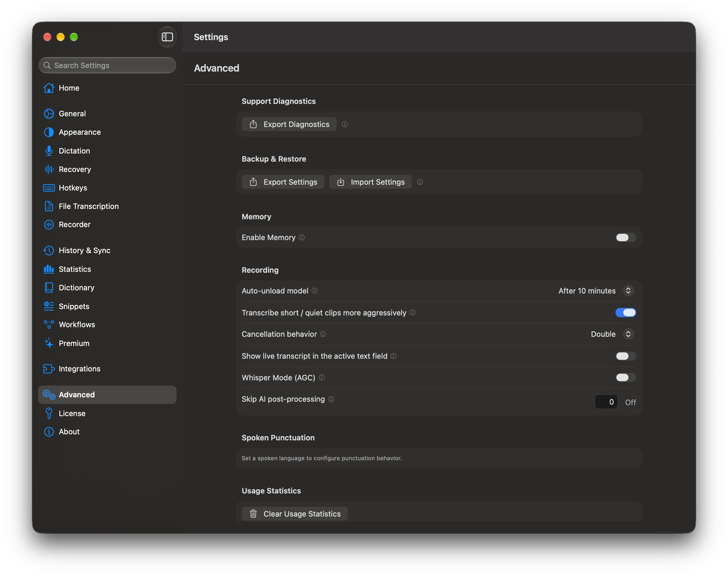The width and height of the screenshot is (728, 576).
Task: Click info icon beside Import Settings
Action: (x=420, y=182)
